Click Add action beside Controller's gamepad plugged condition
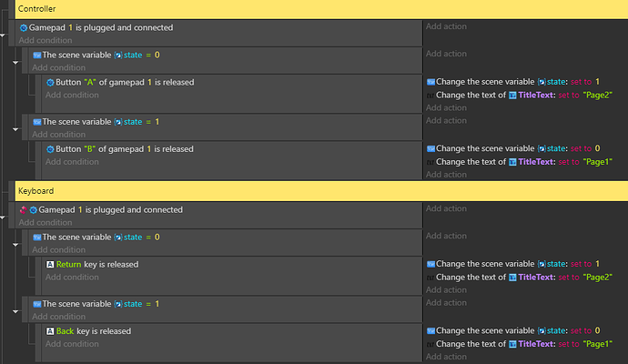This screenshot has width=628, height=364. click(446, 28)
